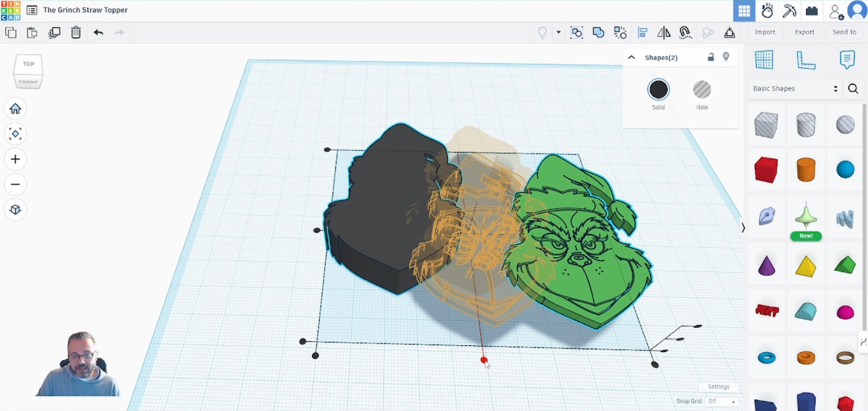Click the Export button
Image resolution: width=868 pixels, height=411 pixels.
804,32
